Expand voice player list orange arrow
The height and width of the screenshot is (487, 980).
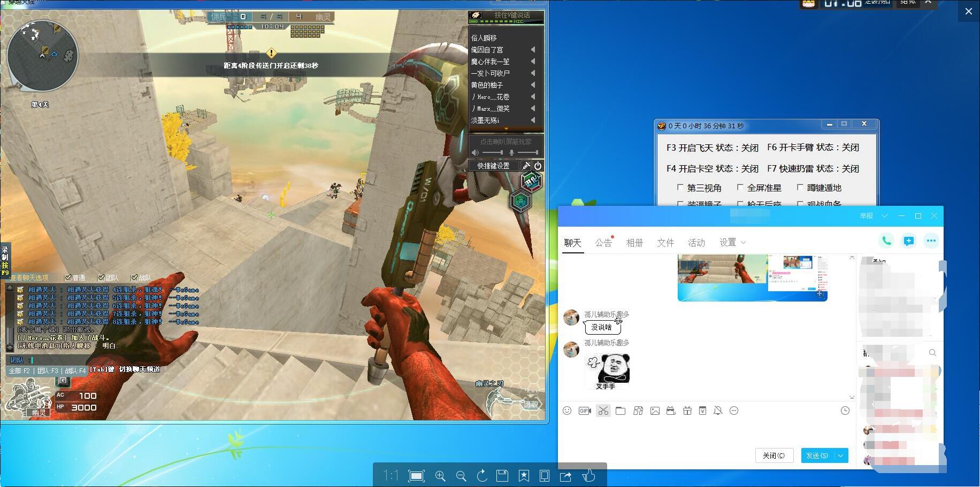pos(506,129)
